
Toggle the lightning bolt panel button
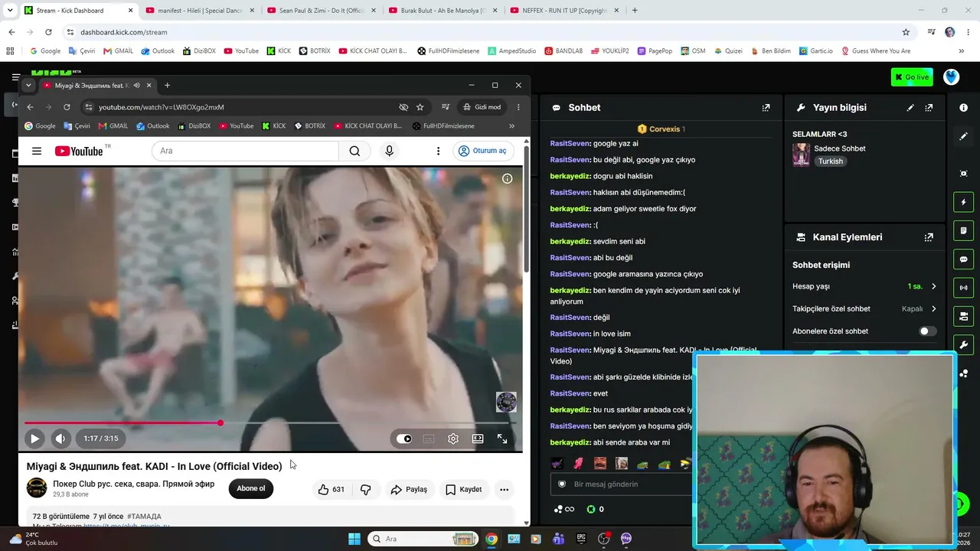963,202
